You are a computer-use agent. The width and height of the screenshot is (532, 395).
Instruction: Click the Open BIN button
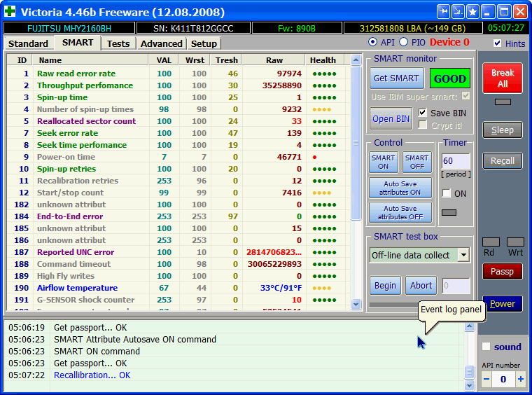(x=391, y=119)
